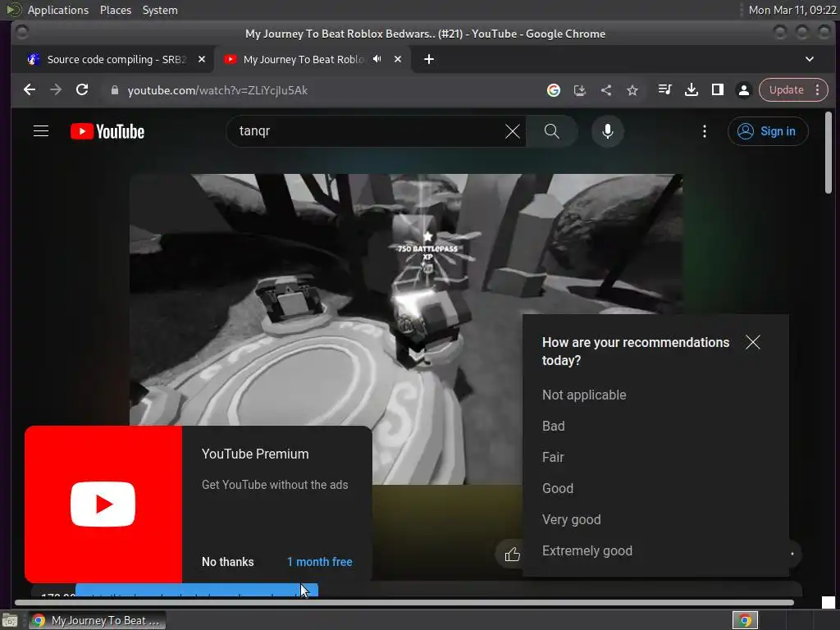Select My Journey To Beat Roblox tab
Screen dimensions: 840x630
point(304,59)
